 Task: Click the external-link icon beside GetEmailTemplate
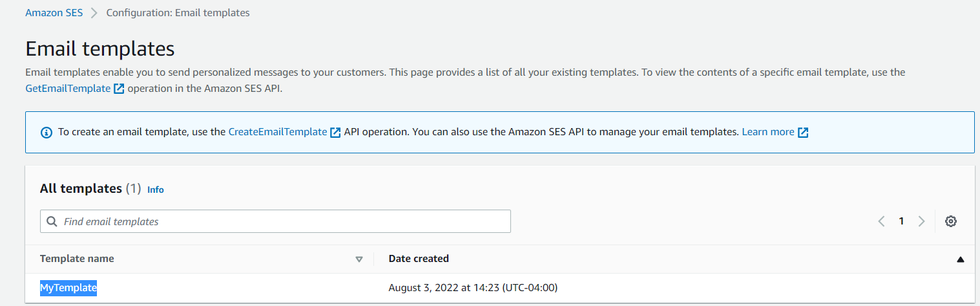tap(119, 89)
